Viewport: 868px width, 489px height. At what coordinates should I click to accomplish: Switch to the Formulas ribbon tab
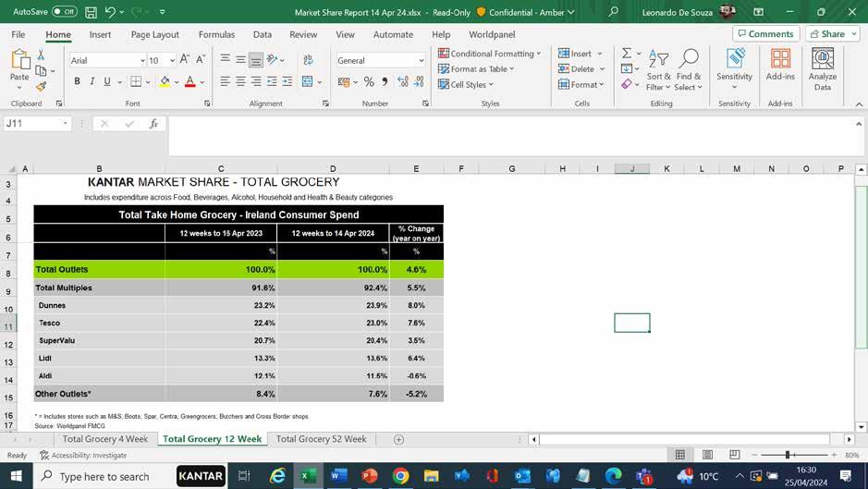216,34
